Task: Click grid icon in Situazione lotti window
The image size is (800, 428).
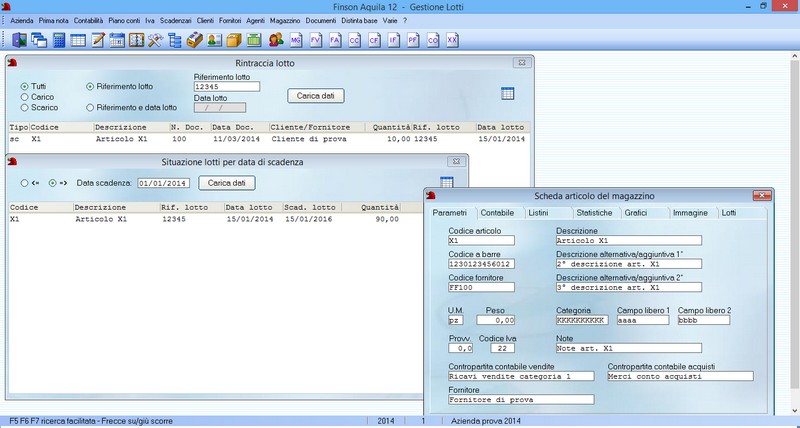Action: pyautogui.click(x=446, y=182)
